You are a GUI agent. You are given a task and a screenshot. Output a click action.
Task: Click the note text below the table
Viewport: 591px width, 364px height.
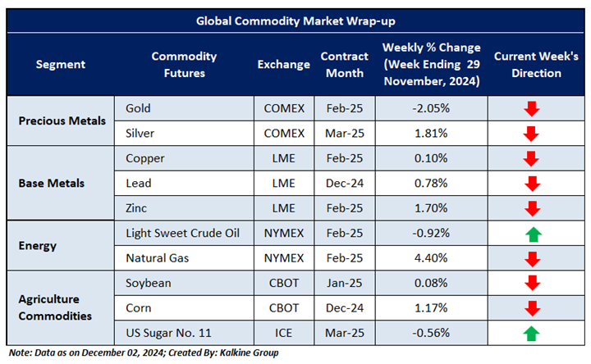coord(143,353)
